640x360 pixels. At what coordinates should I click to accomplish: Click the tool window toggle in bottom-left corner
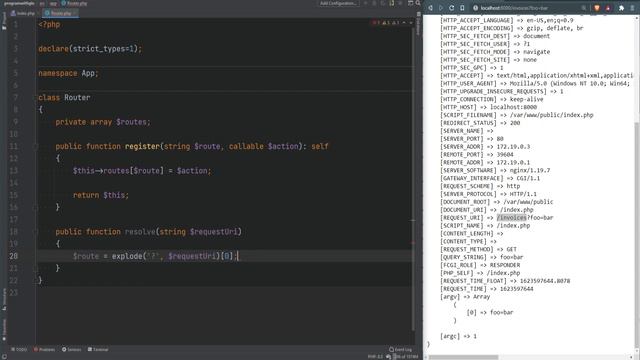click(4, 356)
